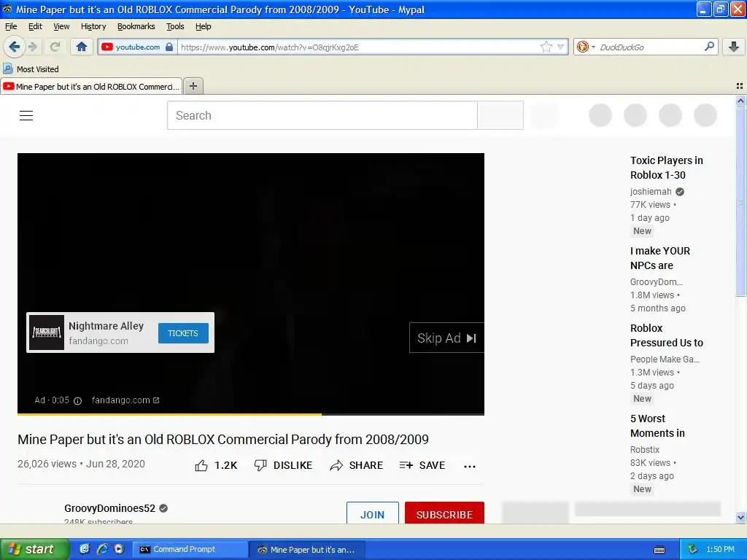Viewport: 747px width, 560px height.
Task: Open the downloads arrow icon
Action: click(x=734, y=47)
